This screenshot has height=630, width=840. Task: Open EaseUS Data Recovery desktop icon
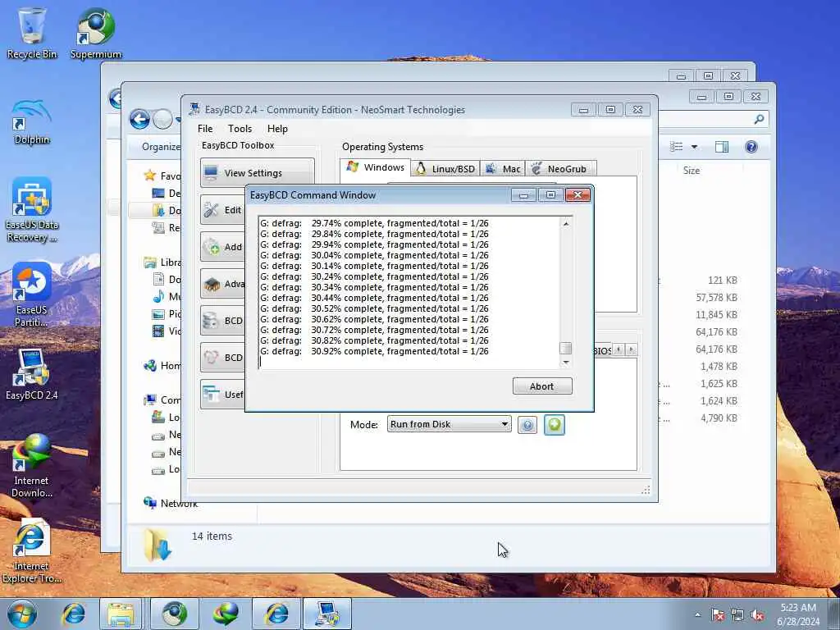(32, 210)
